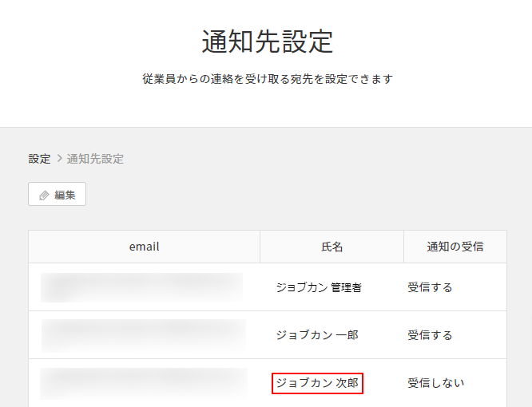Click 受信する status for ジョブカン 管理者
Viewport: 532px width, 407px height.
pyautogui.click(x=430, y=287)
